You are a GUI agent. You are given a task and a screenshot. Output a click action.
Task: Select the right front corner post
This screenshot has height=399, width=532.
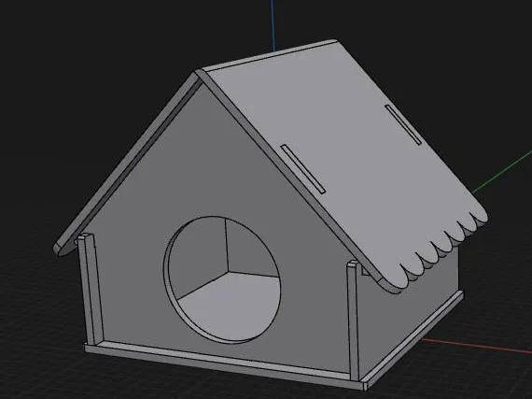pos(353,321)
